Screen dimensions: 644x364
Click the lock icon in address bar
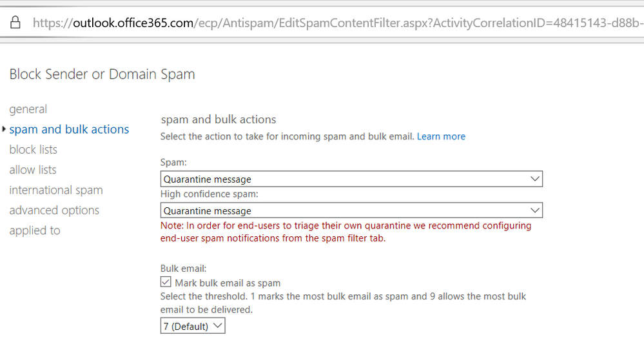(15, 23)
